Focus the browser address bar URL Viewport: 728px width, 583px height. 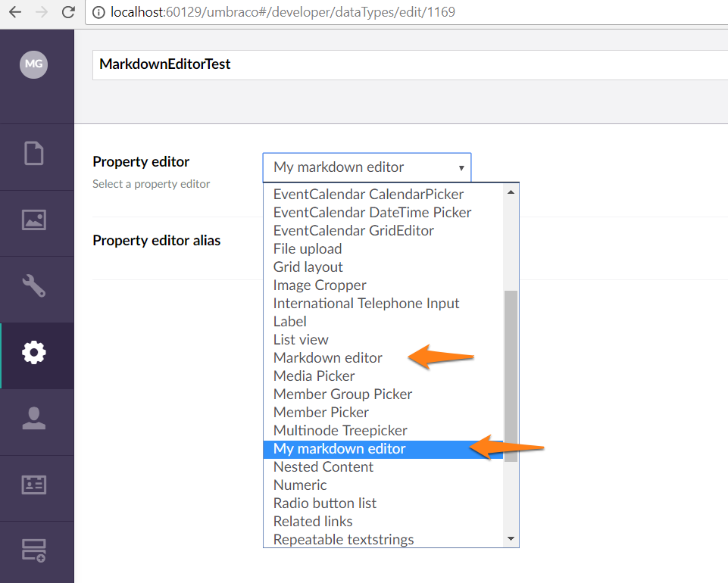283,12
